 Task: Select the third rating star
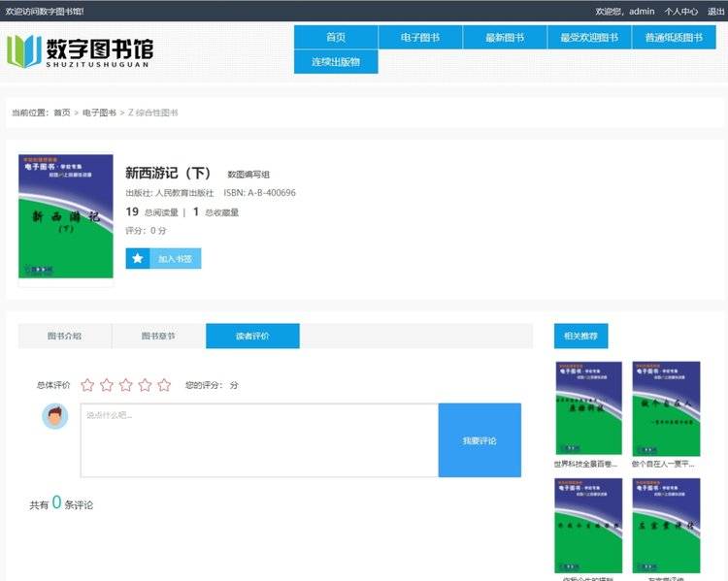point(126,385)
